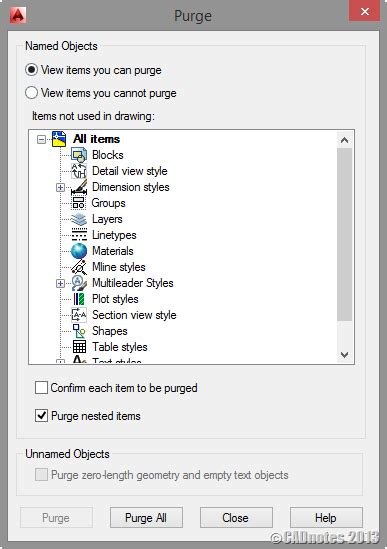Click the Purge All button
Screen dimensions: 387x549
click(x=146, y=517)
